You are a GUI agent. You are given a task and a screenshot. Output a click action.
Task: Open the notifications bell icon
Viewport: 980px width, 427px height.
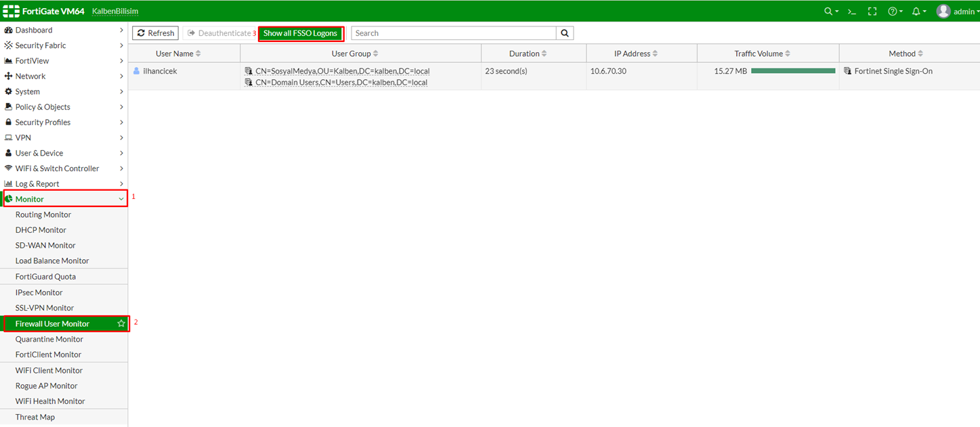916,12
